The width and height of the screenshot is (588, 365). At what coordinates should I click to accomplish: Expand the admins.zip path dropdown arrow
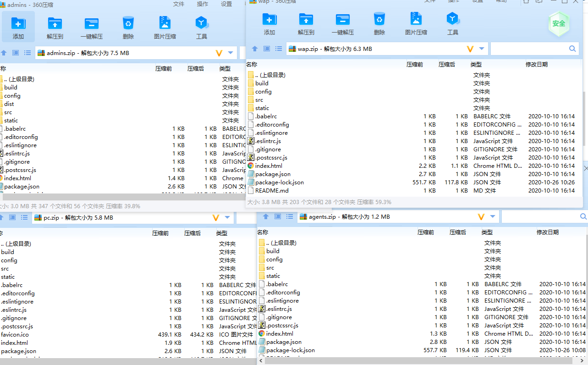point(231,53)
